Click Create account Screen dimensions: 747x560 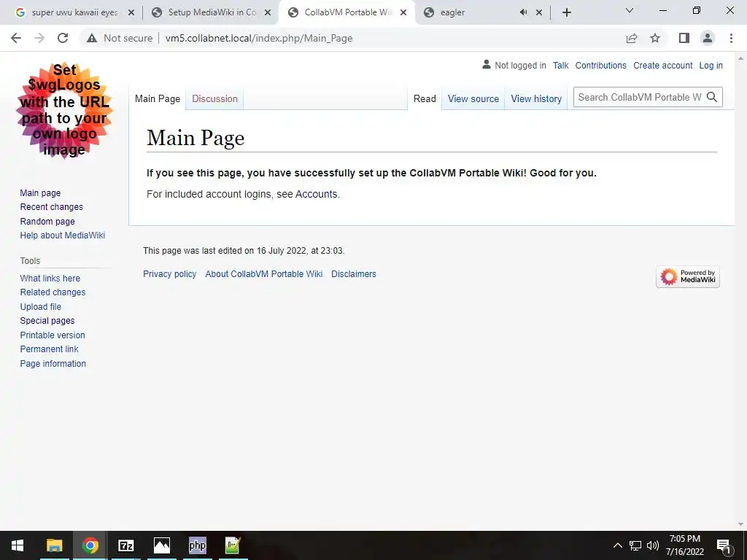coord(662,65)
